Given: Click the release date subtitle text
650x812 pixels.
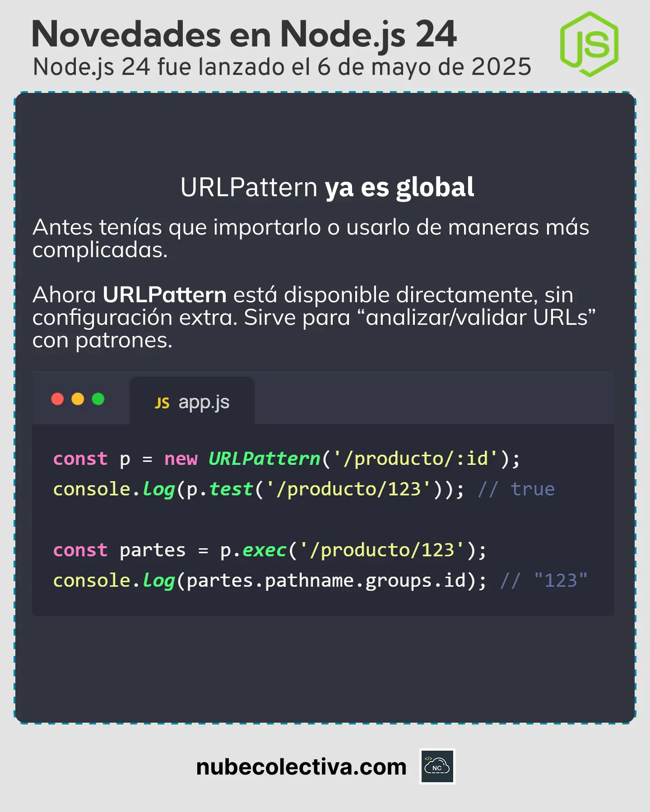Looking at the screenshot, I should click(x=282, y=67).
